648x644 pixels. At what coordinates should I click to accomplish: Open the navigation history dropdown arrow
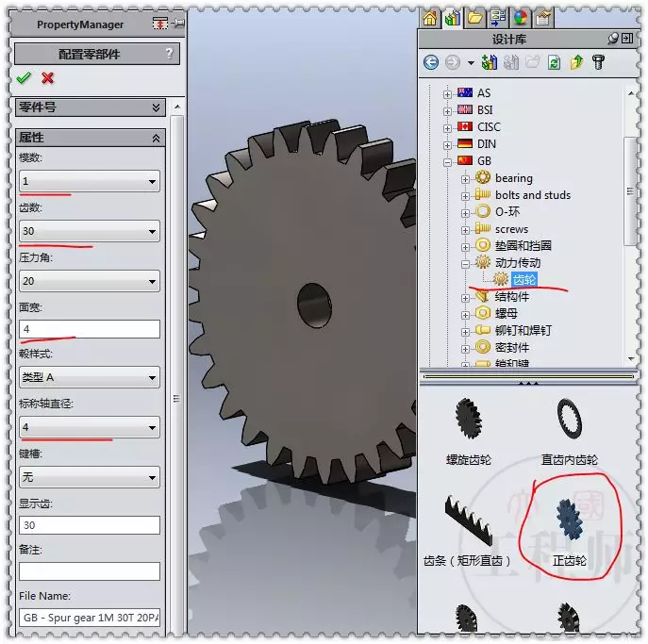point(471,63)
